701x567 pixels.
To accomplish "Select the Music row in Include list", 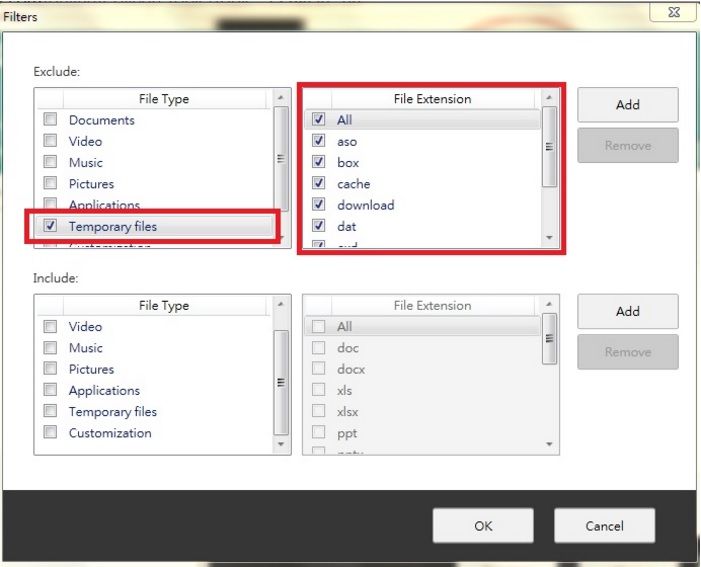I will point(154,348).
